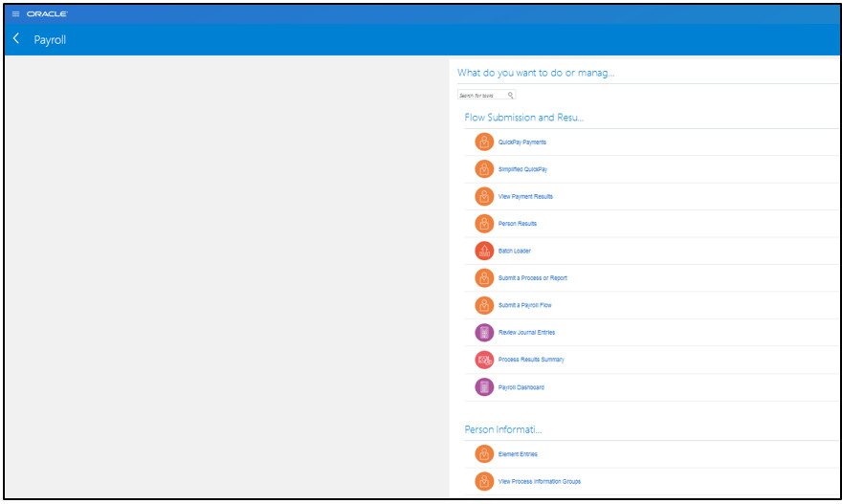Screen dimensions: 842x504
Task: Click the View Process Information Groups icon
Action: 484,481
